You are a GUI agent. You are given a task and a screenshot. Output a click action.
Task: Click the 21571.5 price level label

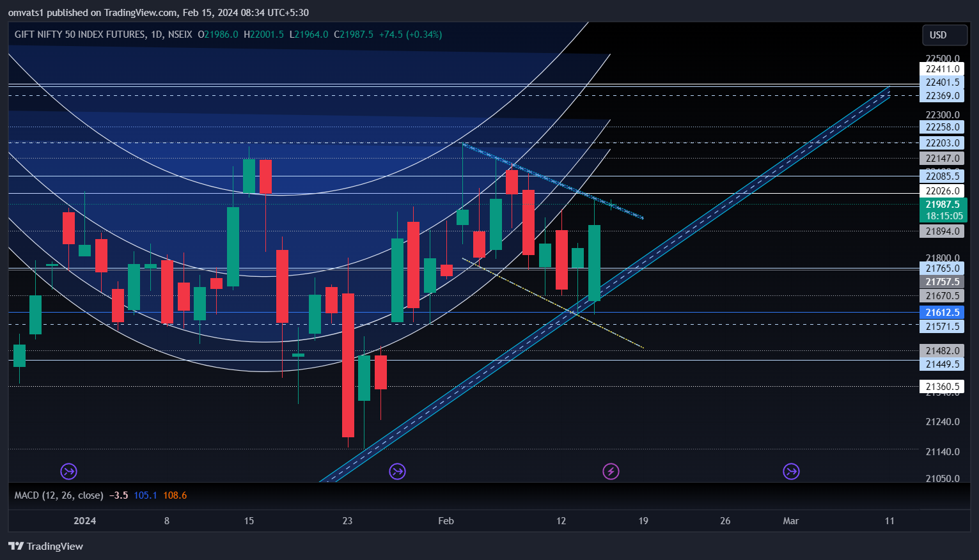943,327
